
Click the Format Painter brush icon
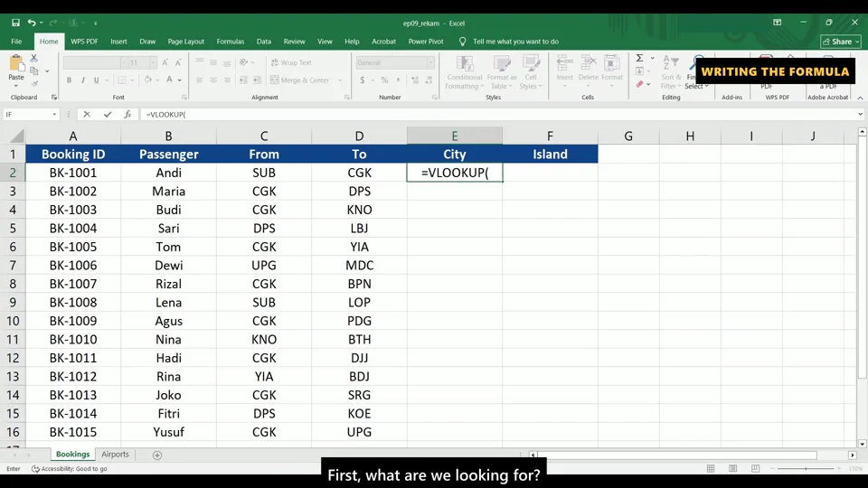click(x=34, y=83)
